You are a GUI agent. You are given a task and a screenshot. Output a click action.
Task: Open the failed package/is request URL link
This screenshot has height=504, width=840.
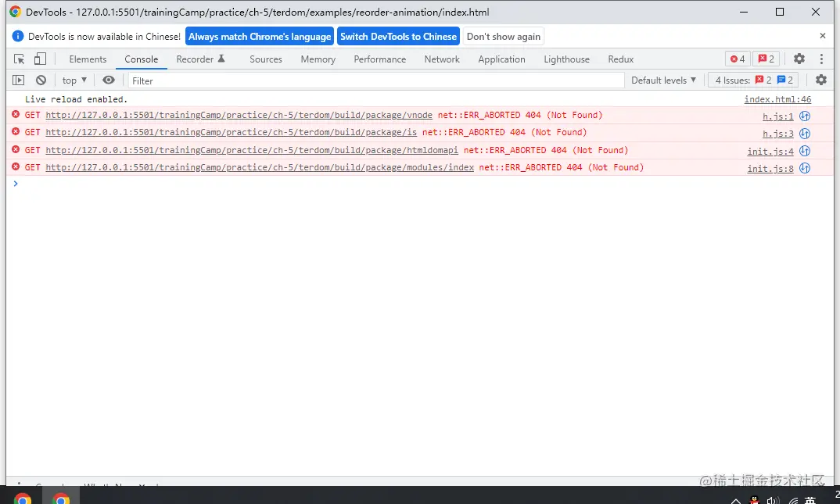(232, 132)
